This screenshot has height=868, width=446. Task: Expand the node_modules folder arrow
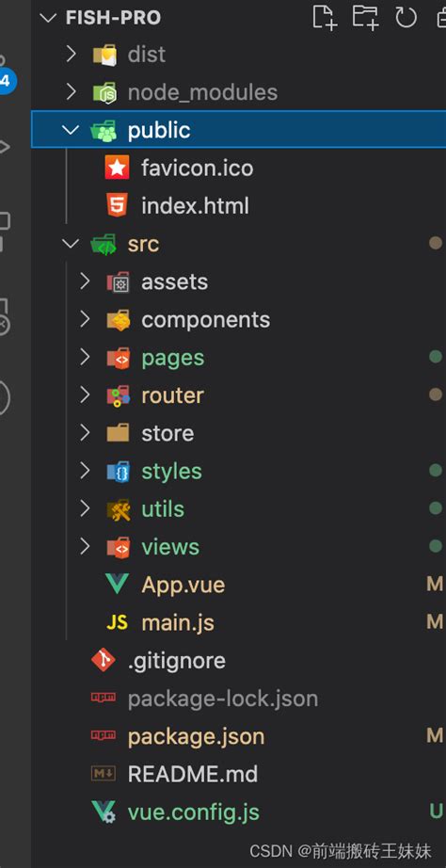[x=71, y=92]
